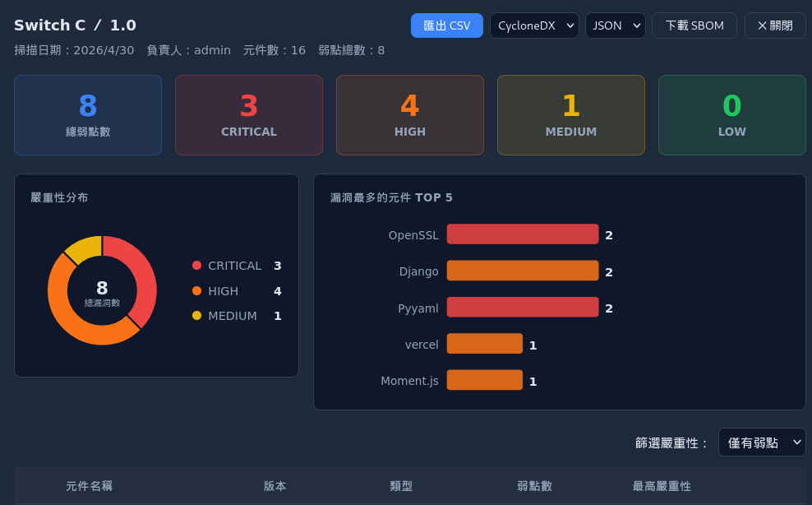
Task: Click the 漏洞最多的元件 TOP 5 heading
Action: 391,197
